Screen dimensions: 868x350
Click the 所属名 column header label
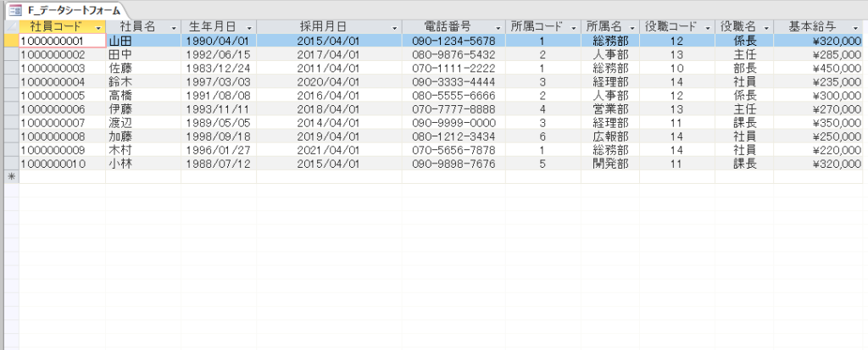[x=604, y=27]
